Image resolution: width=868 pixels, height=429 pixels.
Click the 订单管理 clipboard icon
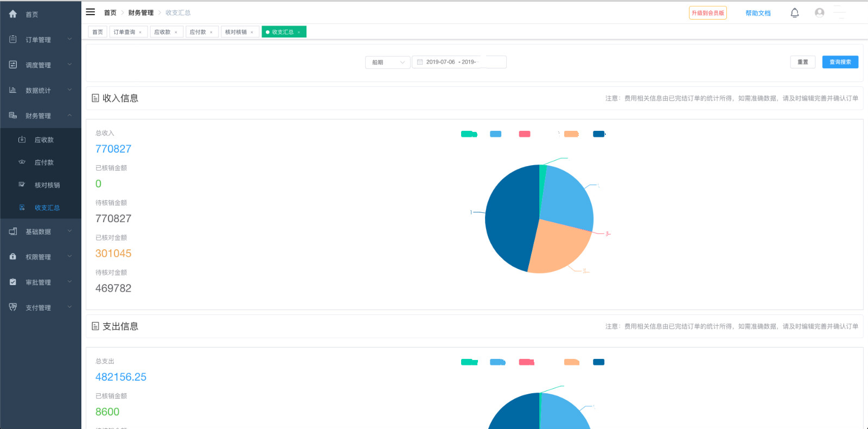click(x=13, y=39)
